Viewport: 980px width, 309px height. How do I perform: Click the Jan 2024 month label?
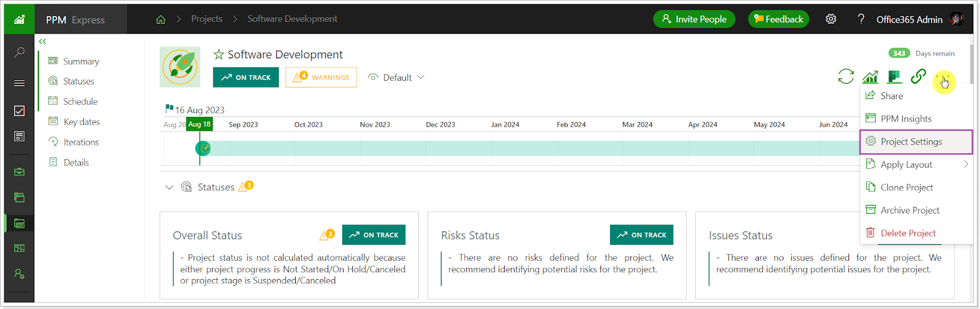(x=505, y=124)
